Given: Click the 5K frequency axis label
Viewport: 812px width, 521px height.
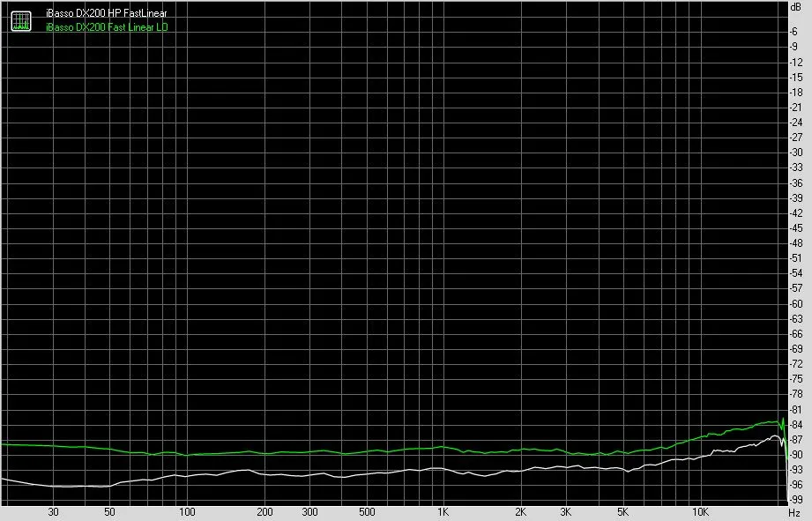Looking at the screenshot, I should 622,512.
